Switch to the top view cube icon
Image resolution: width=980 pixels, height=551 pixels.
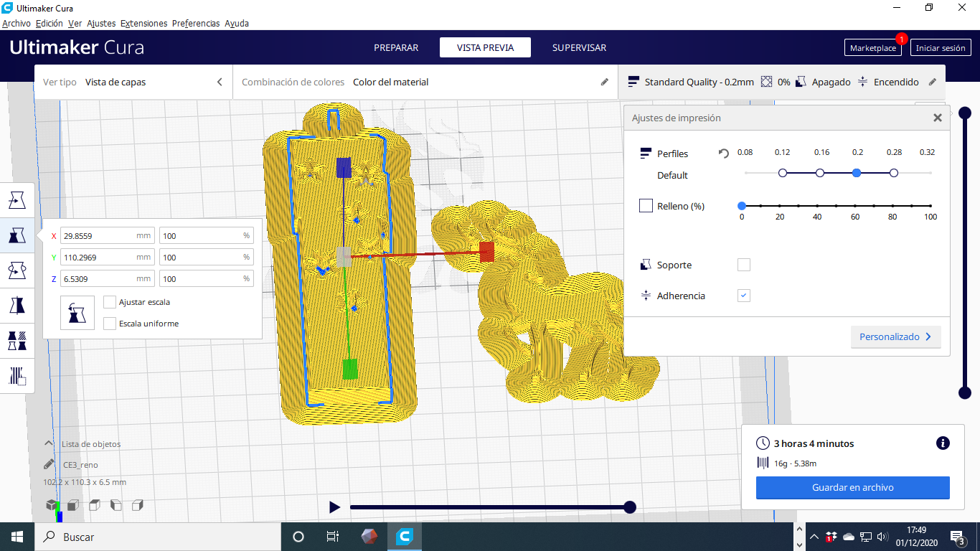[95, 505]
